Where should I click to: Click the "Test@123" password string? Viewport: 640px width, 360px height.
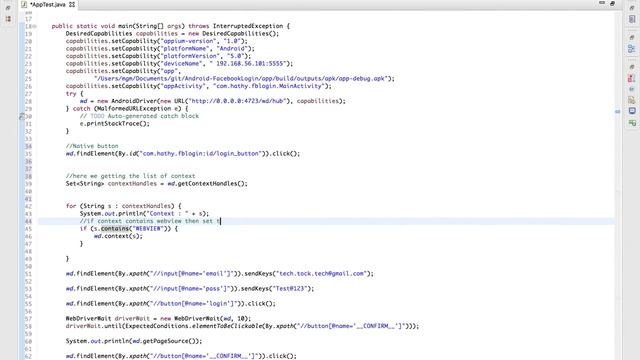coord(291,289)
